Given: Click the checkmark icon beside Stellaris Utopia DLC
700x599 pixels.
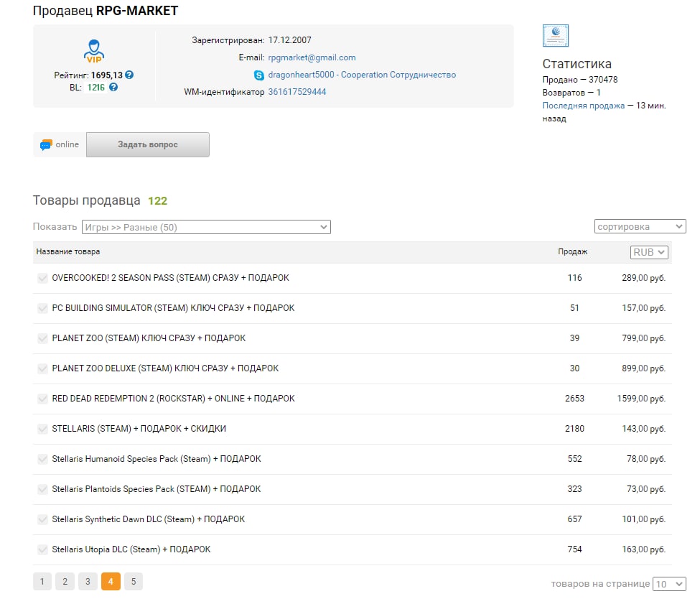Looking at the screenshot, I should (42, 549).
